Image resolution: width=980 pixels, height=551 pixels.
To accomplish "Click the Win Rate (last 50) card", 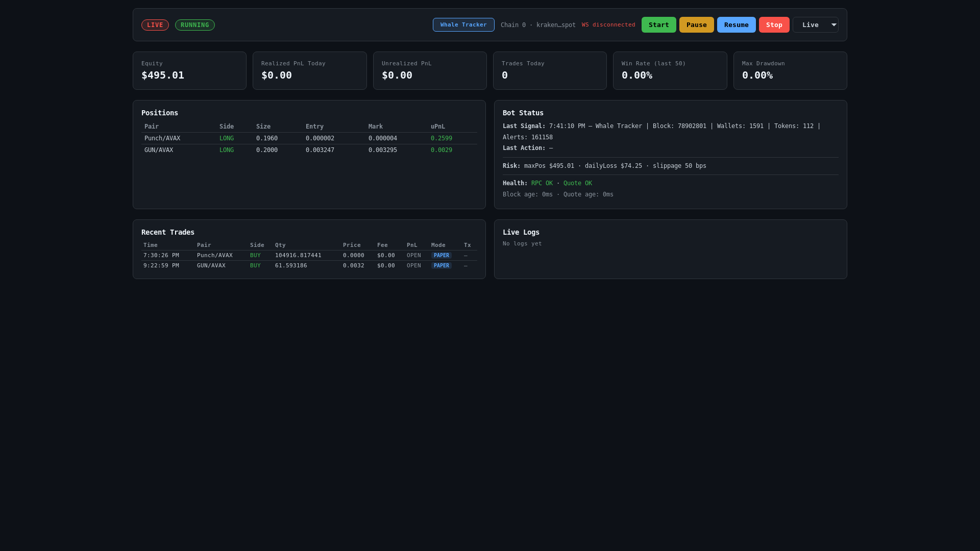I will [x=670, y=71].
